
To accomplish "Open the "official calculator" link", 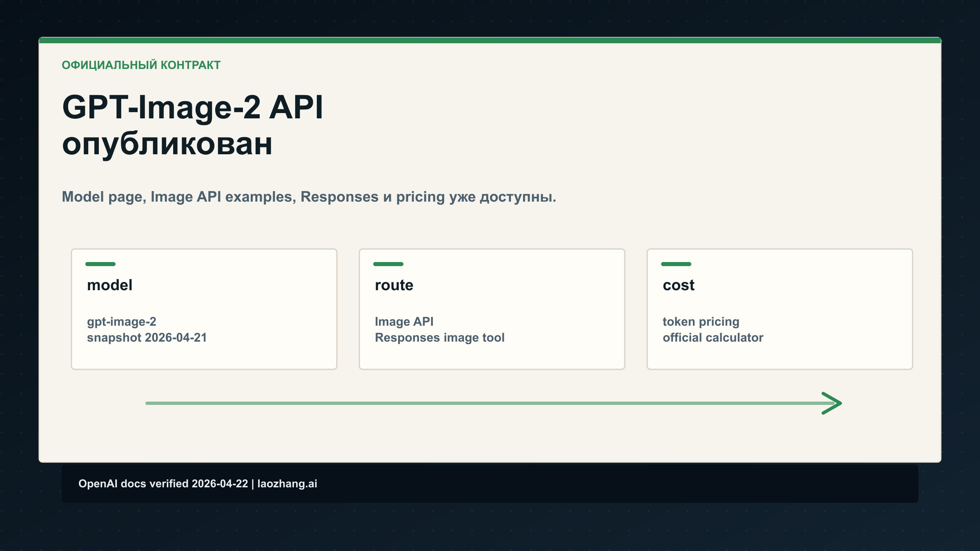I will [713, 338].
